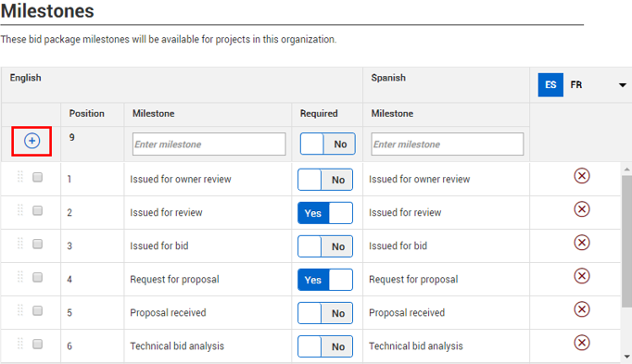Toggle Required for Proposal received

[x=325, y=313]
